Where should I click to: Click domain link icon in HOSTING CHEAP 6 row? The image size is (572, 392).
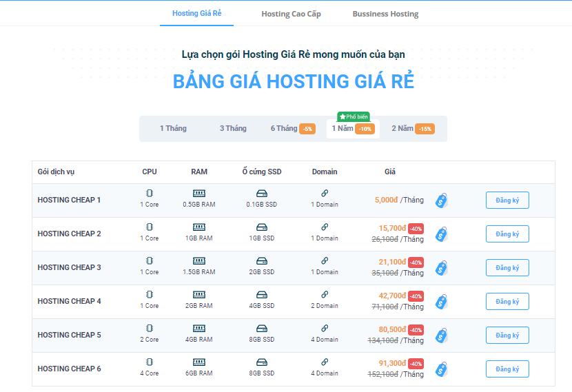325,362
